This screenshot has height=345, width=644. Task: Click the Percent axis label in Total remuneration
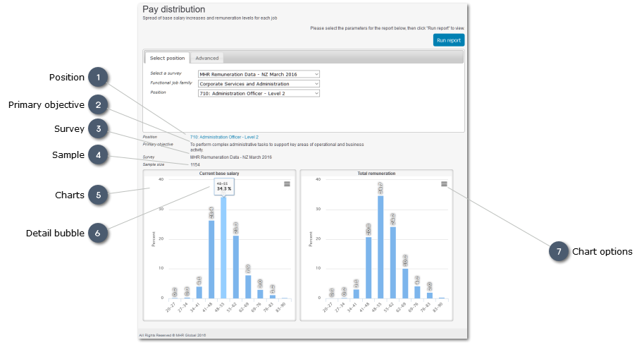[x=311, y=239]
